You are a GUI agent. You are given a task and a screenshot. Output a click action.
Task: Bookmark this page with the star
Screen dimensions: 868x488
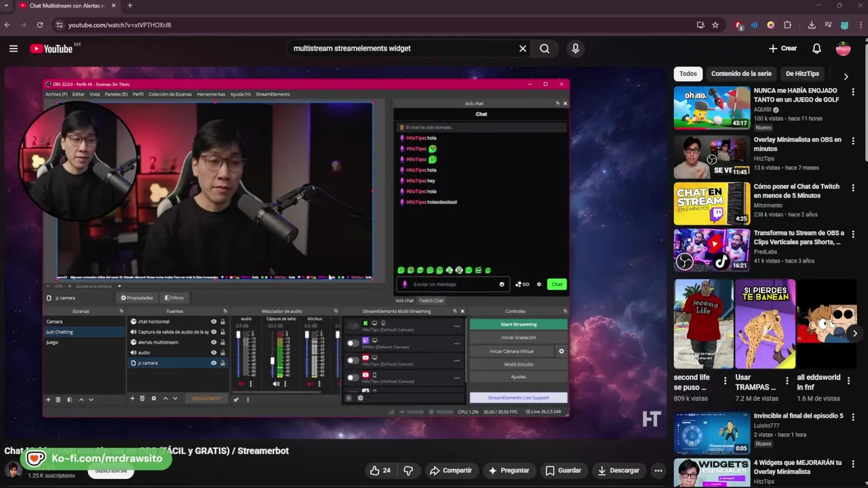click(x=715, y=25)
